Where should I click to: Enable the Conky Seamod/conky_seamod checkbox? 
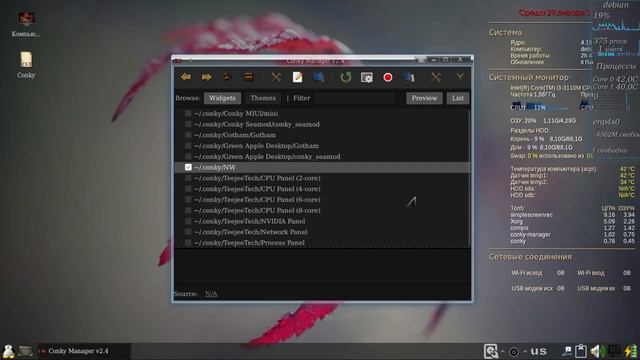[188, 124]
